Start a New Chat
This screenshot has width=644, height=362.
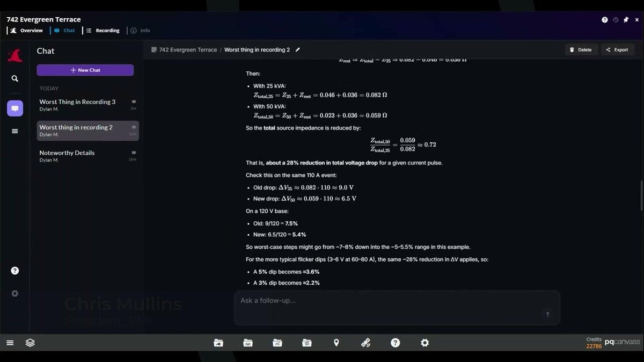click(85, 70)
